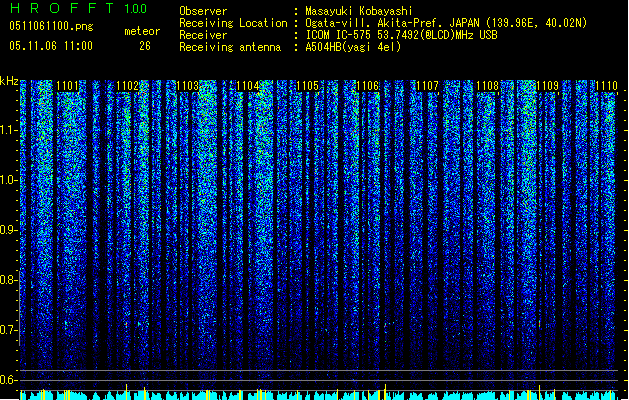629x400 pixels.
Task: Click the 1105 time marker
Action: pos(307,86)
